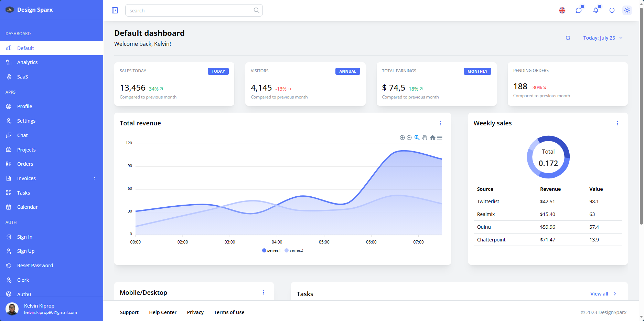Screen dimensions: 644x321
Task: Open the Calendar app from sidebar
Action: click(28, 207)
